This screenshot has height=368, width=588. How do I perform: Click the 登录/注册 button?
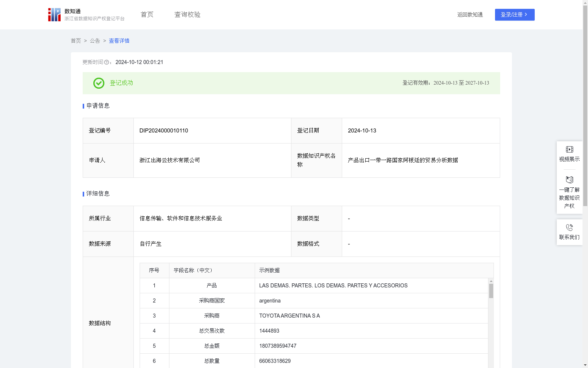pyautogui.click(x=514, y=15)
